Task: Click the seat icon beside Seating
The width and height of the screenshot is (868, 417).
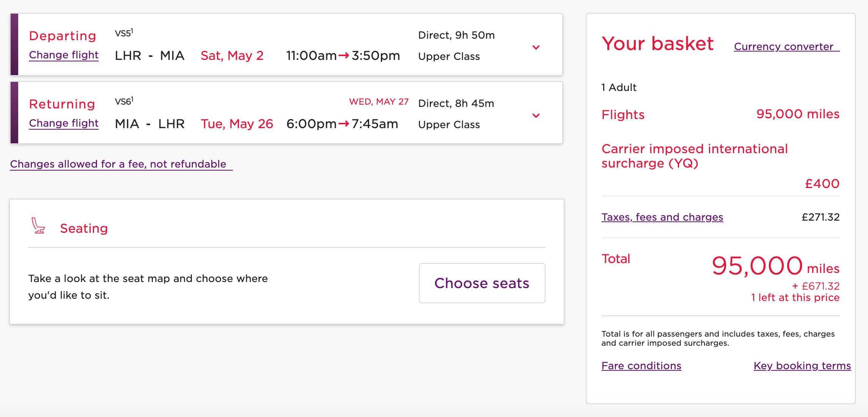Action: coord(38,226)
